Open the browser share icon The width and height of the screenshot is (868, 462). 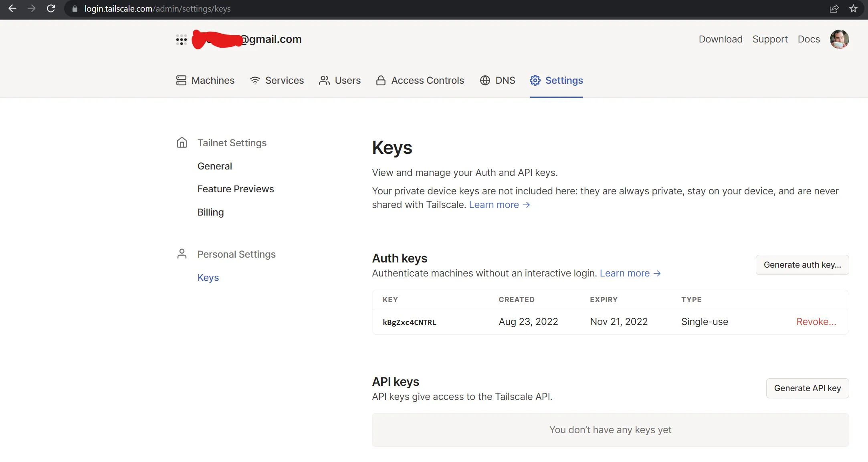click(834, 9)
